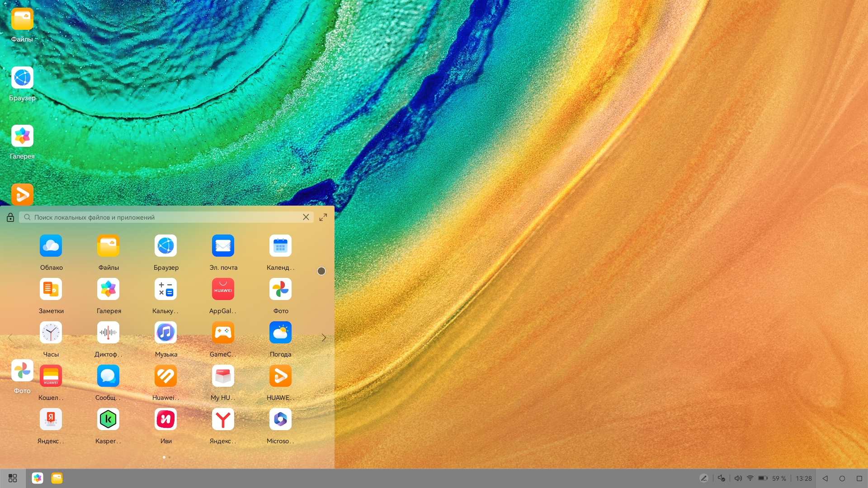Launch the Microsoft 365 app icon
The image size is (868, 488).
click(x=280, y=420)
